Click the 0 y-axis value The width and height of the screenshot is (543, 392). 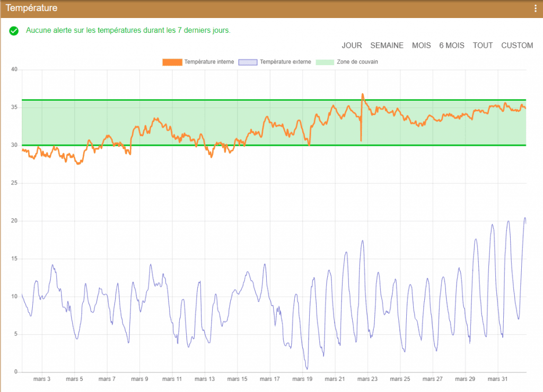(x=15, y=372)
